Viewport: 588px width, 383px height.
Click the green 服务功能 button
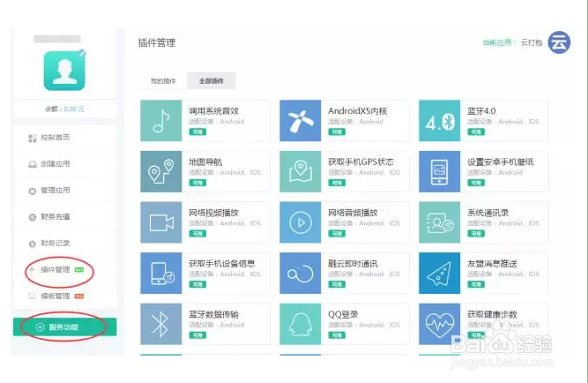point(65,327)
